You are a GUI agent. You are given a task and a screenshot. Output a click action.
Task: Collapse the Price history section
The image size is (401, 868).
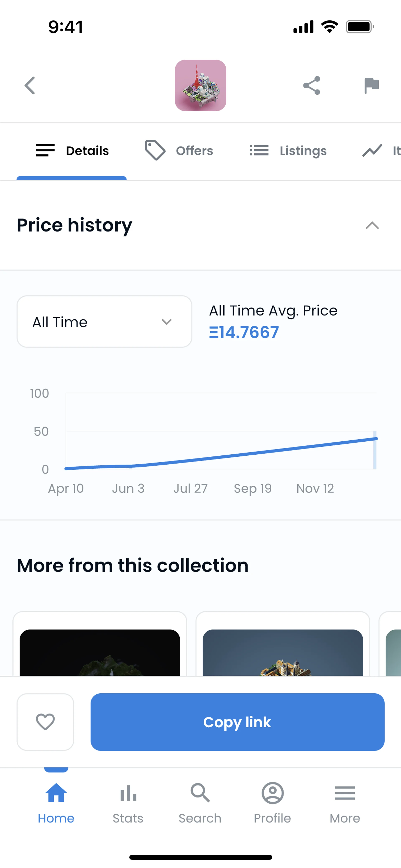[372, 225]
